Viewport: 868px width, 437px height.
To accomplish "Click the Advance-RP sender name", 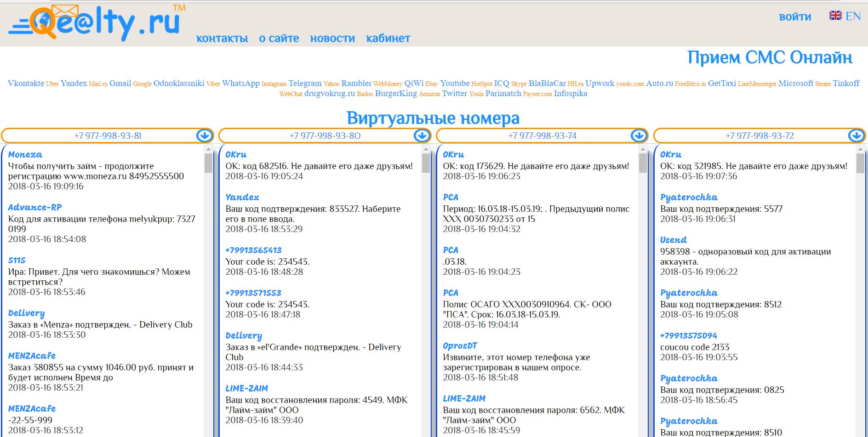I will tap(35, 207).
